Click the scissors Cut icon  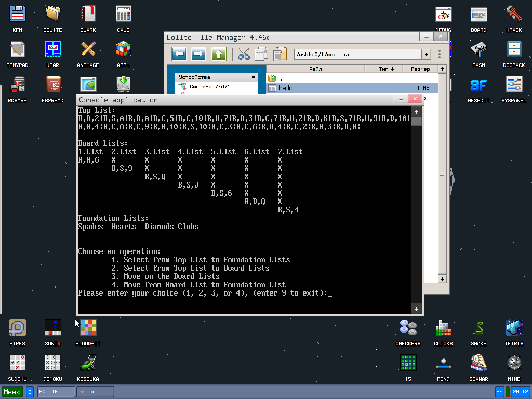pos(244,54)
